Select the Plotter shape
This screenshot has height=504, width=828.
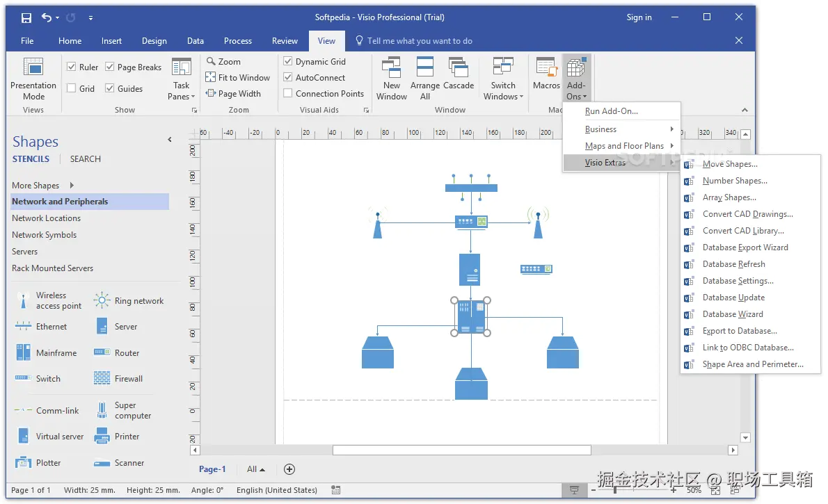click(38, 463)
